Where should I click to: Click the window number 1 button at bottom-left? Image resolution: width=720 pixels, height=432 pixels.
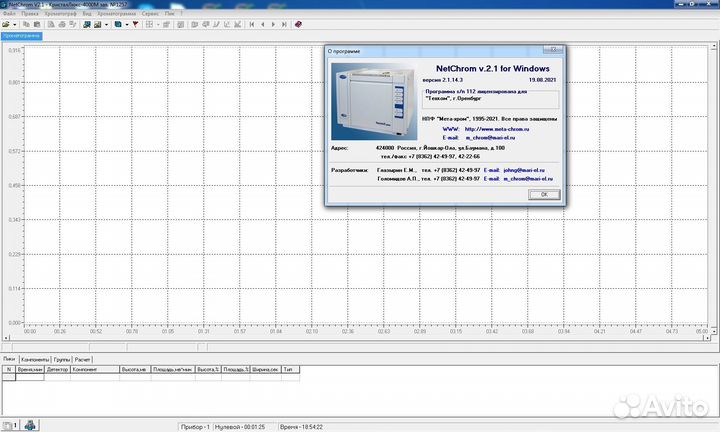pyautogui.click(x=10, y=426)
